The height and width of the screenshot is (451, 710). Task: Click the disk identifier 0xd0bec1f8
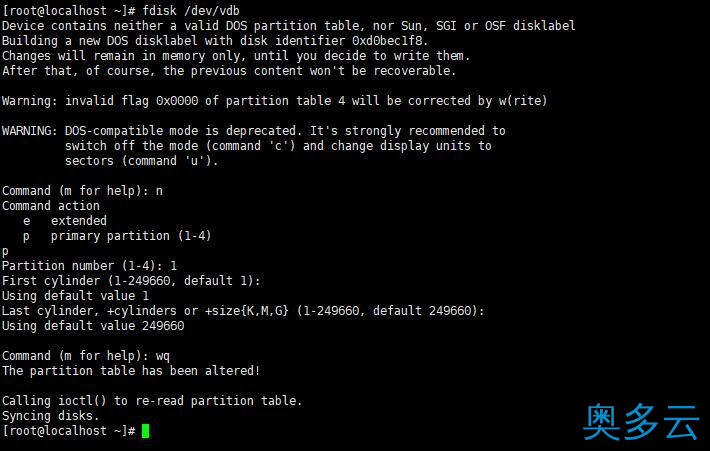click(389, 41)
